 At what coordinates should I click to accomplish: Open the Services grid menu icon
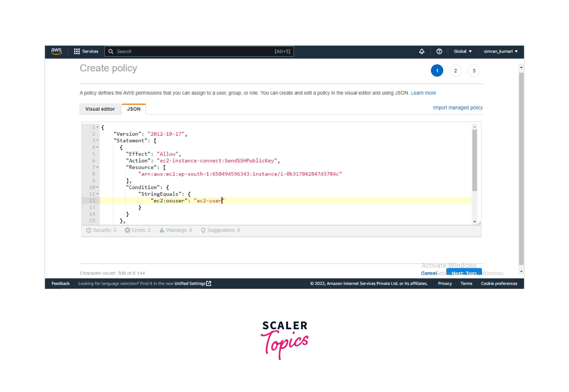click(77, 51)
